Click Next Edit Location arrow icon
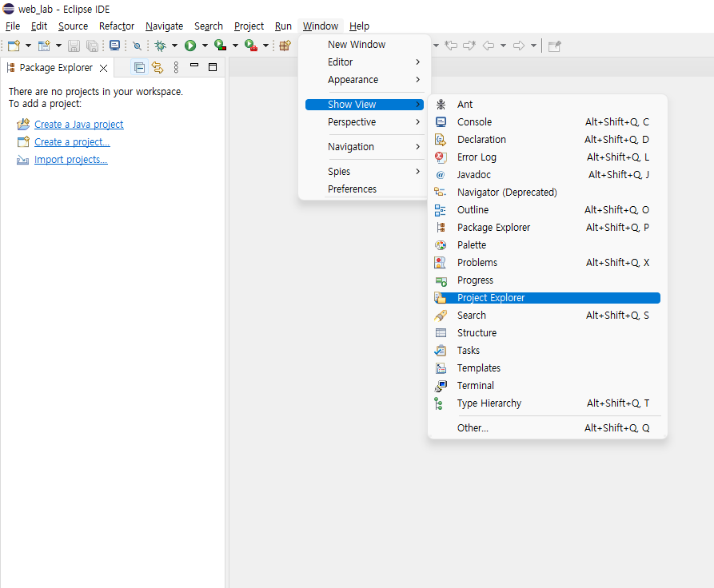The width and height of the screenshot is (714, 588). (x=469, y=46)
